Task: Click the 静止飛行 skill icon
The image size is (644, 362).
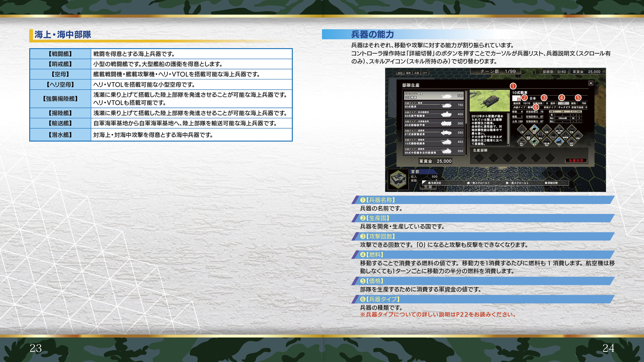Action: pos(522,142)
